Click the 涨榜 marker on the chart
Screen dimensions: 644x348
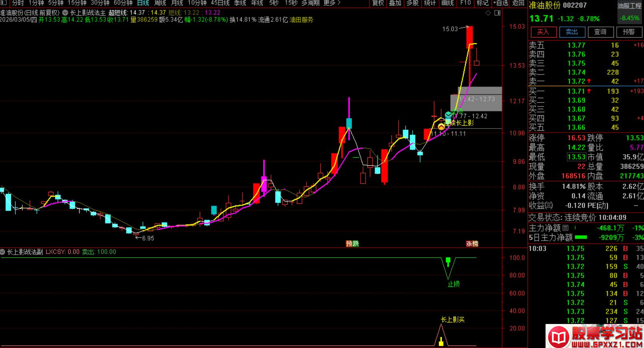(472, 243)
